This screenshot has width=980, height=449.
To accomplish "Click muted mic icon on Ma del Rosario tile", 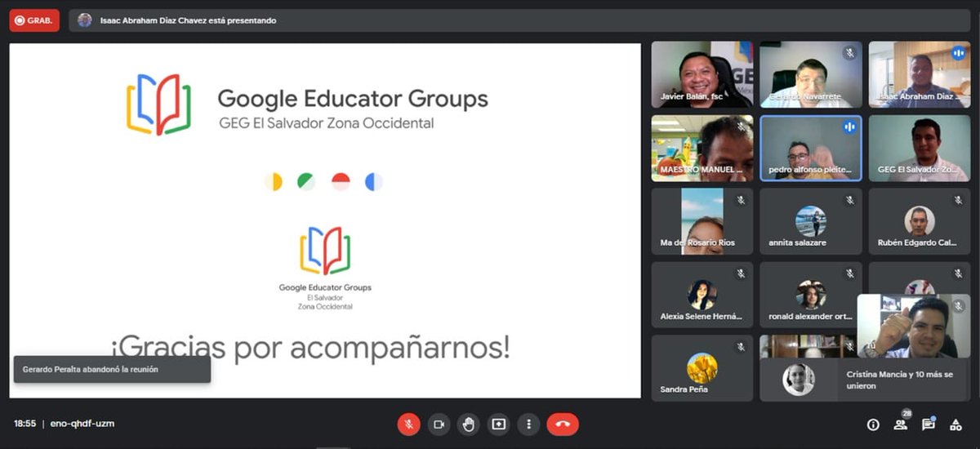I will coord(741,200).
